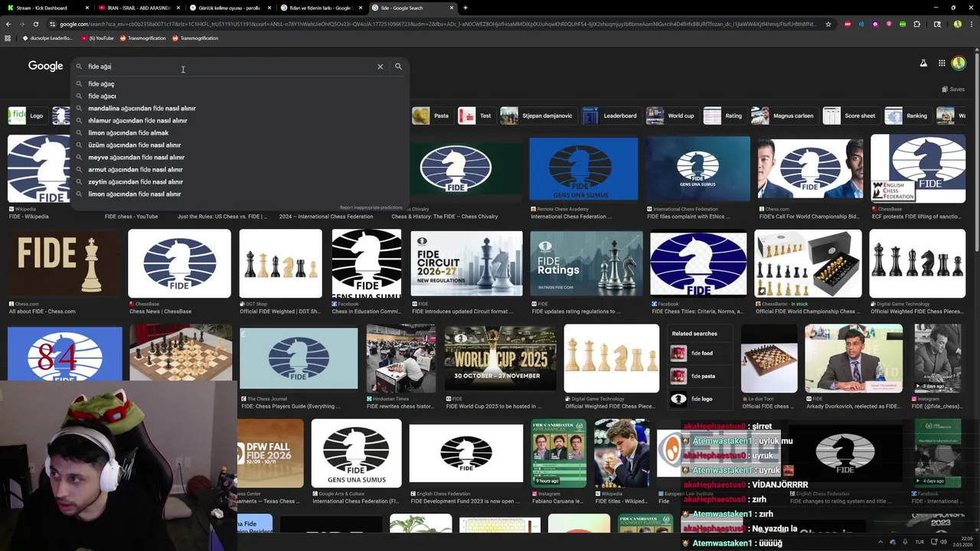The image size is (980, 551).
Task: Clear the search box with the X
Action: pyautogui.click(x=380, y=67)
